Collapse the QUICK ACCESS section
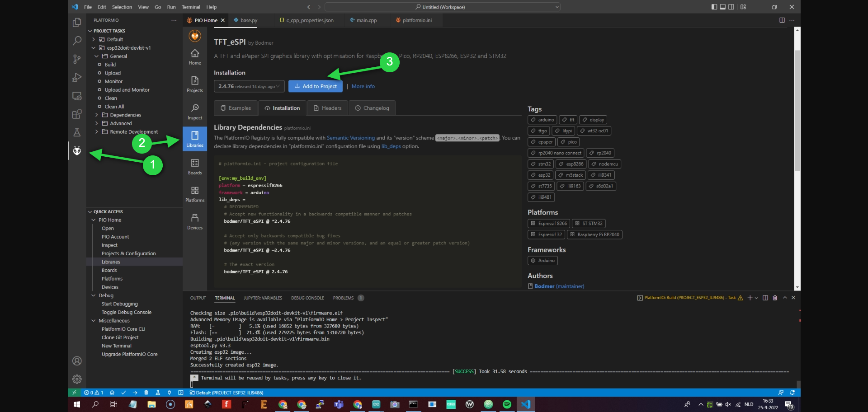 click(x=90, y=211)
